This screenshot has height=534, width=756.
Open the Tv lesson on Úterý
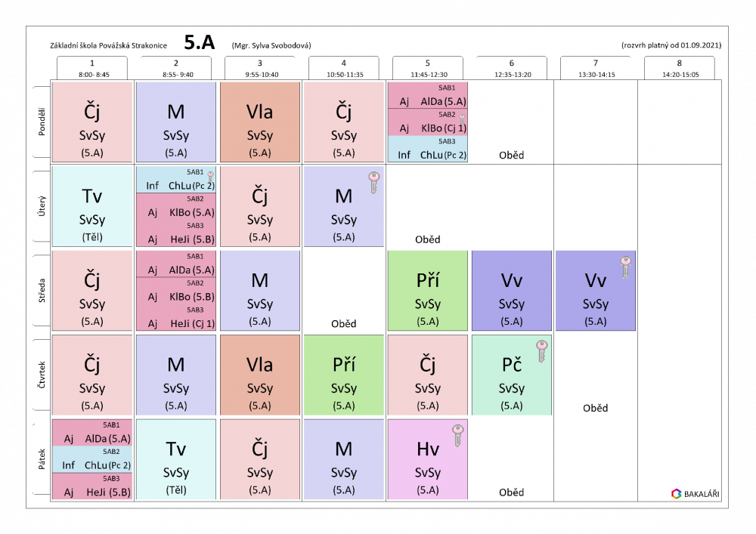coord(92,207)
